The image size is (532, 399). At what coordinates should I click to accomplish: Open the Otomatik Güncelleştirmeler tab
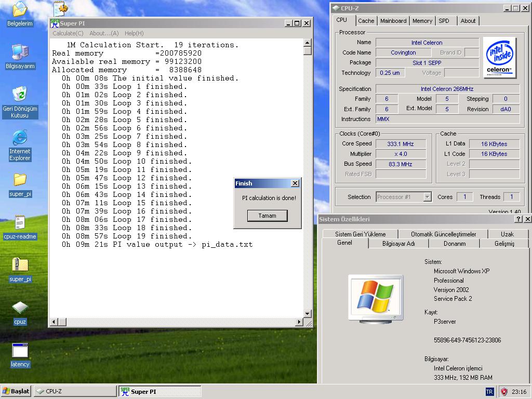coord(443,234)
